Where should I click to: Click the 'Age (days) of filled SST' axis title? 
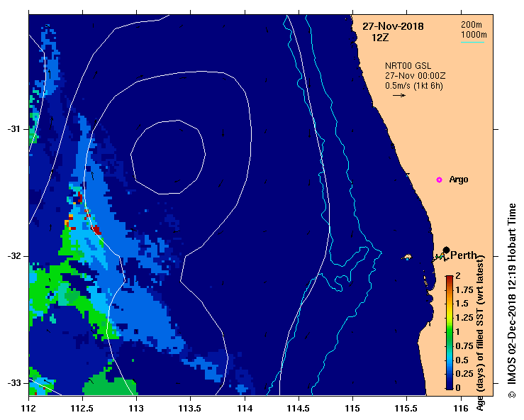[x=480, y=333]
